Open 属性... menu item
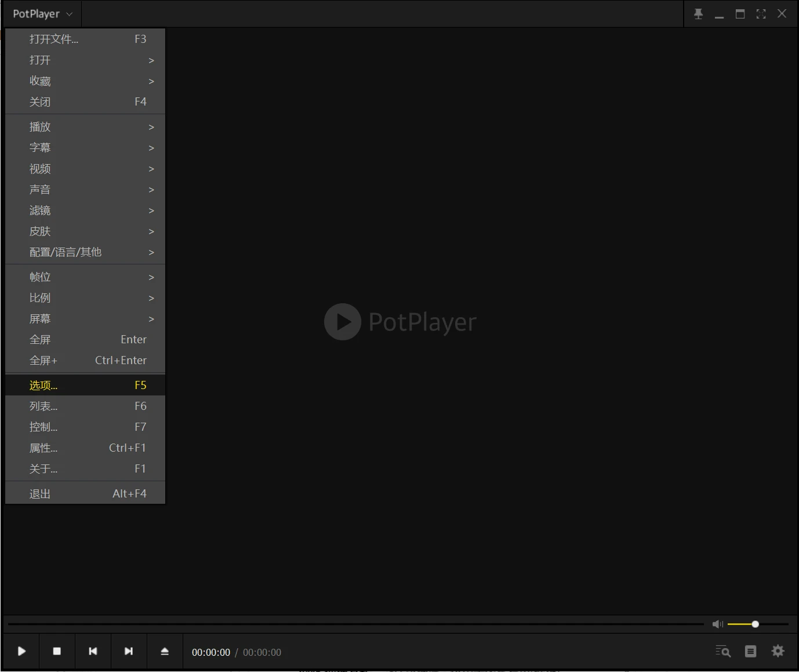This screenshot has height=672, width=799. 85,448
